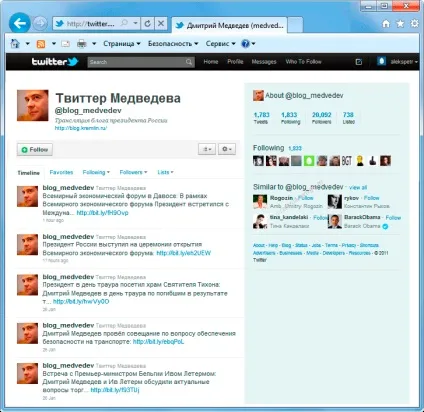Open favorites with the star icon
This screenshot has height=412, width=424.
[400, 24]
